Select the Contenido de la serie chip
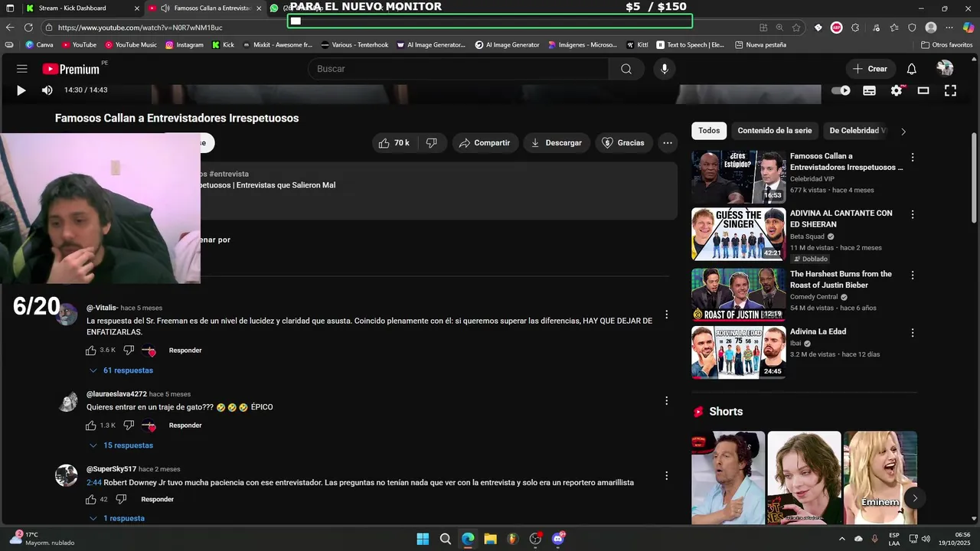 pyautogui.click(x=775, y=131)
